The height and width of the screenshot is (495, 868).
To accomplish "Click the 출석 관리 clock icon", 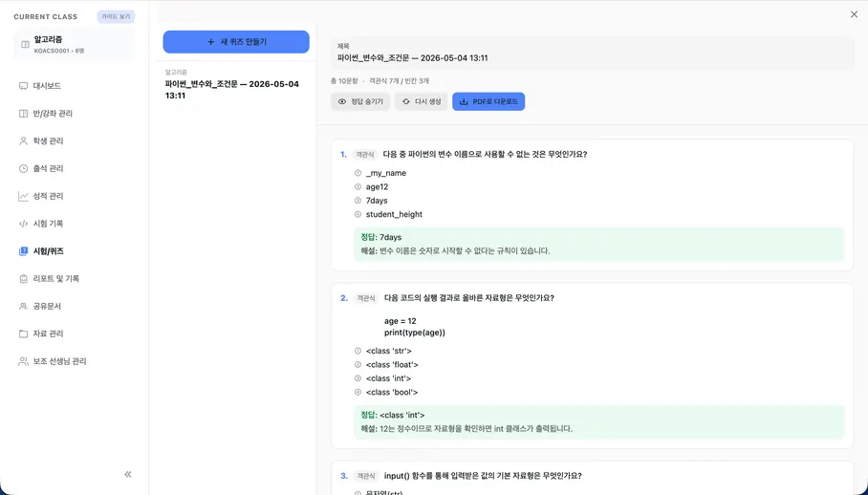I will tap(23, 168).
